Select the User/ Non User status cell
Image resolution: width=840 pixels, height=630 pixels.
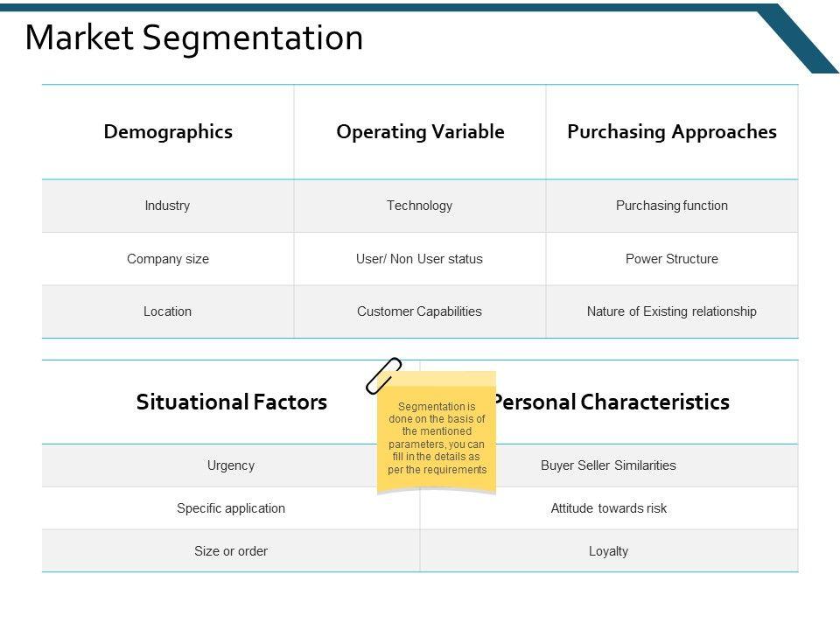pos(420,259)
